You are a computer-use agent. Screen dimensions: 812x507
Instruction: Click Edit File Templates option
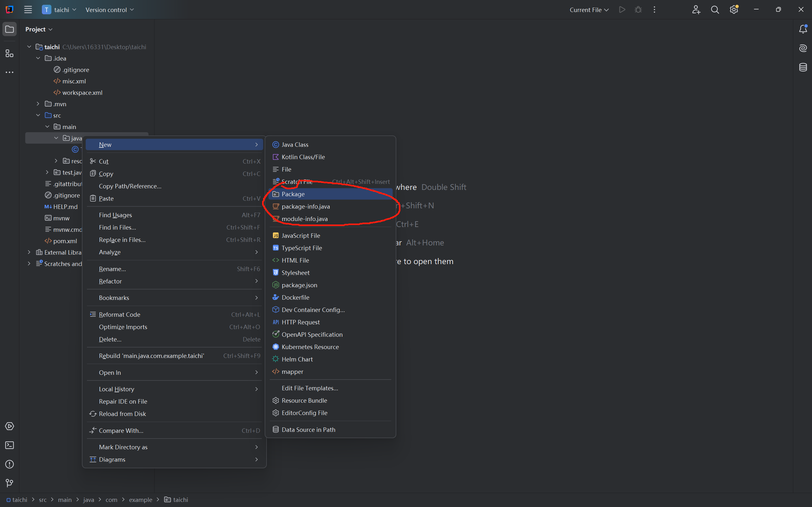click(x=309, y=388)
